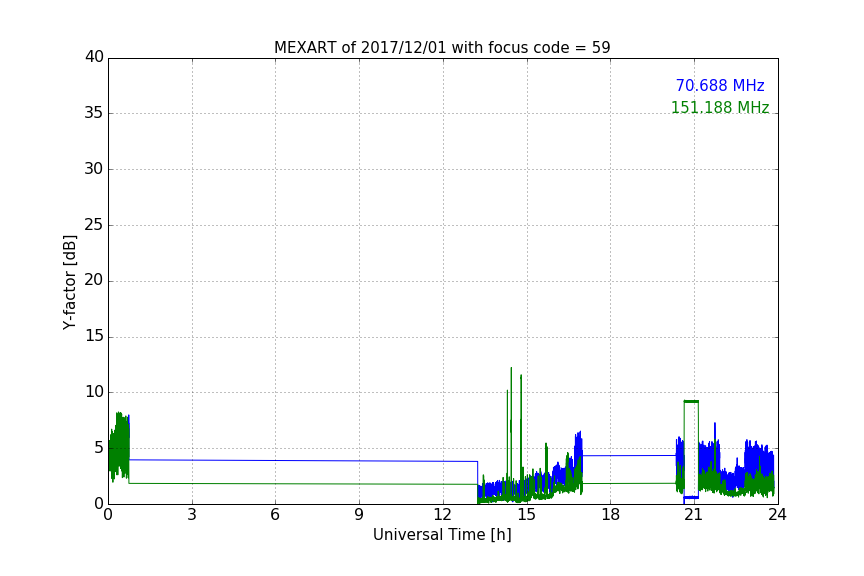Click the x-axis tick label '9'
The image size is (864, 576).
point(359,515)
